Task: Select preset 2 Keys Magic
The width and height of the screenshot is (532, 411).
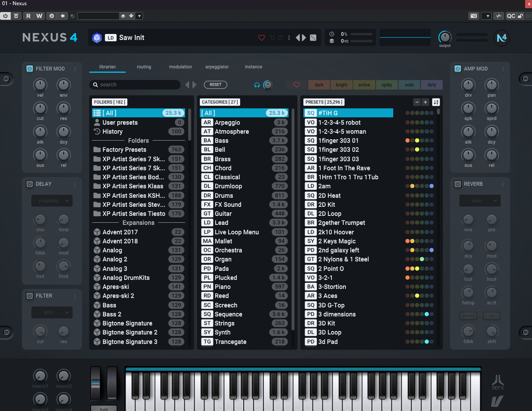Action: pos(348,241)
